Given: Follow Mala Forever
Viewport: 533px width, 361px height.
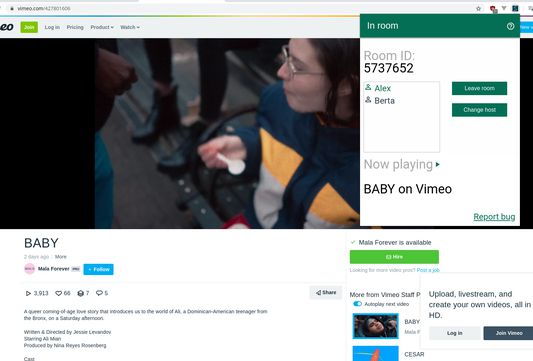Looking at the screenshot, I should 99,269.
